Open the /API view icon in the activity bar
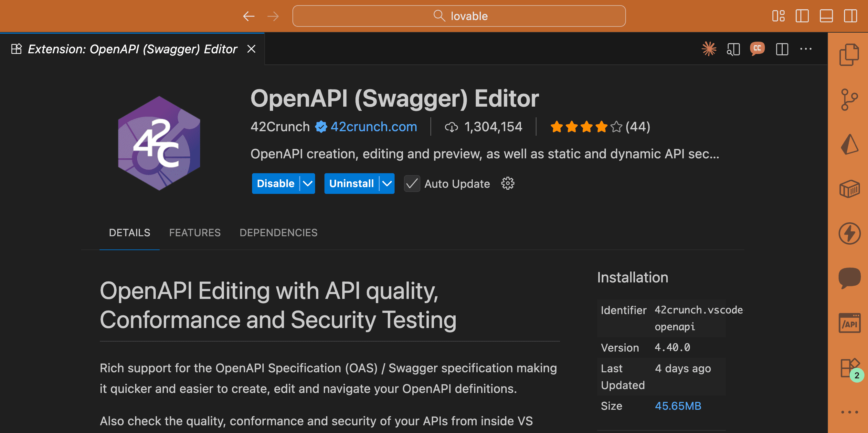The height and width of the screenshot is (433, 868). 849,323
